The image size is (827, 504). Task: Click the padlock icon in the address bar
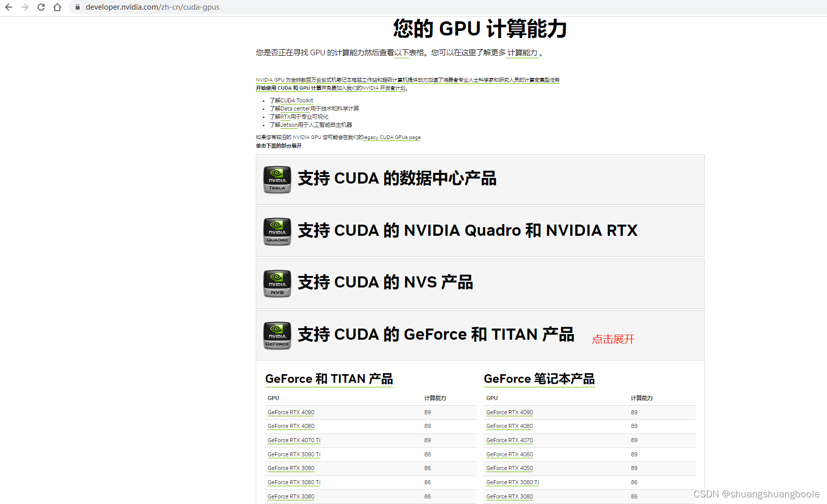[x=77, y=7]
